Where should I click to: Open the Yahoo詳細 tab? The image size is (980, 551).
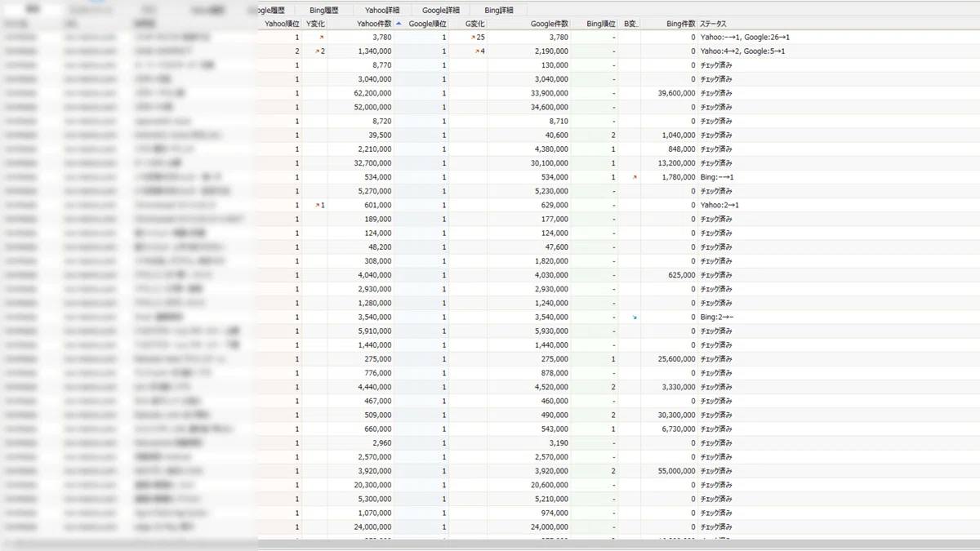[x=381, y=10]
